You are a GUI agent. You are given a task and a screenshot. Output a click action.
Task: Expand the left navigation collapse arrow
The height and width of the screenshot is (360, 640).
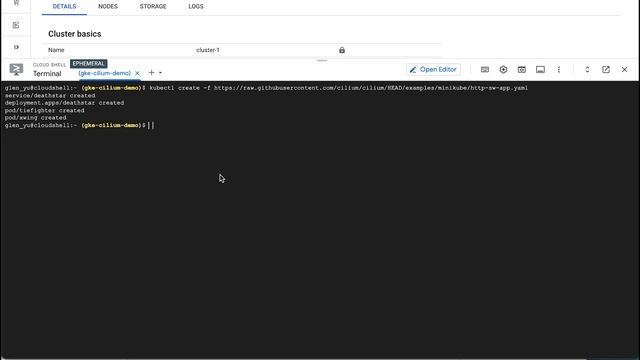[16, 47]
